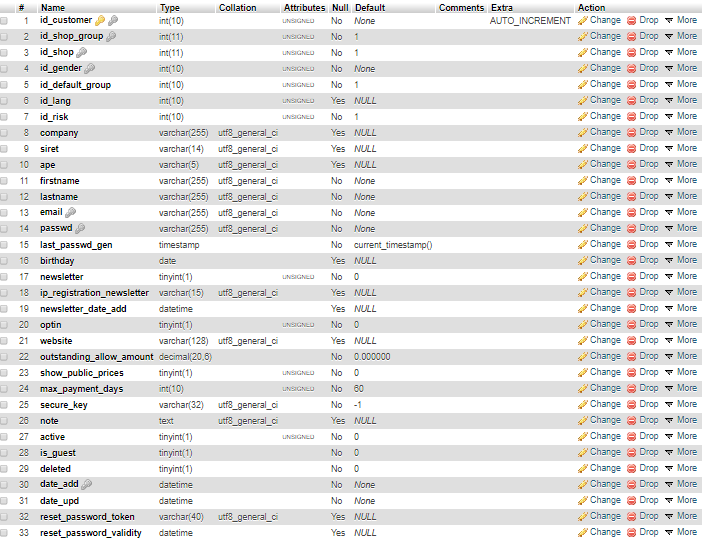Screen dimensions: 712x542
Task: Tick the checkbox next to email row
Action: pos(4,213)
